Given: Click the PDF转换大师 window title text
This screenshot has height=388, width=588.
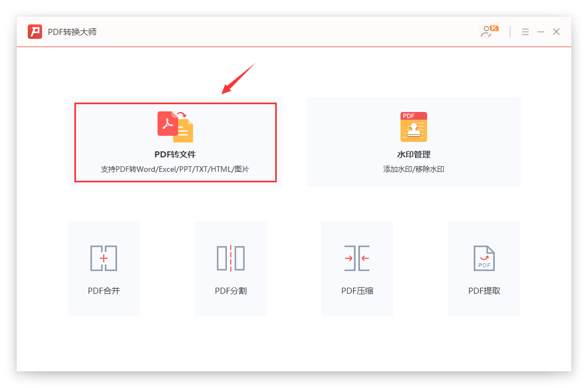Looking at the screenshot, I should pos(72,32).
